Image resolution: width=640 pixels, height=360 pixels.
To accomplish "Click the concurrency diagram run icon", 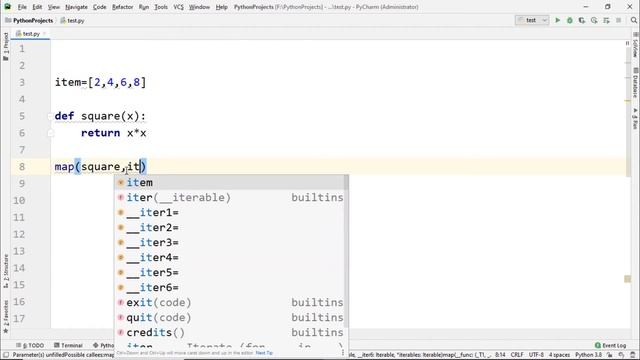I will coord(607,20).
